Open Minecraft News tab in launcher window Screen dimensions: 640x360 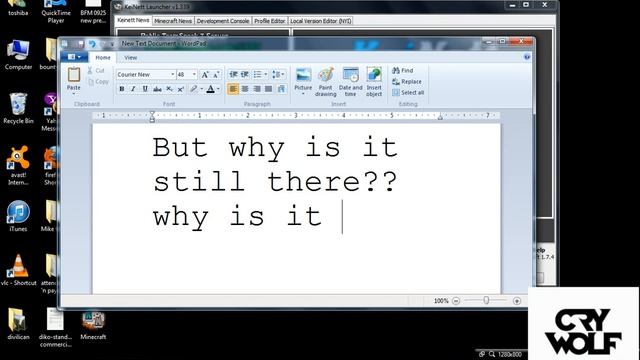[173, 21]
